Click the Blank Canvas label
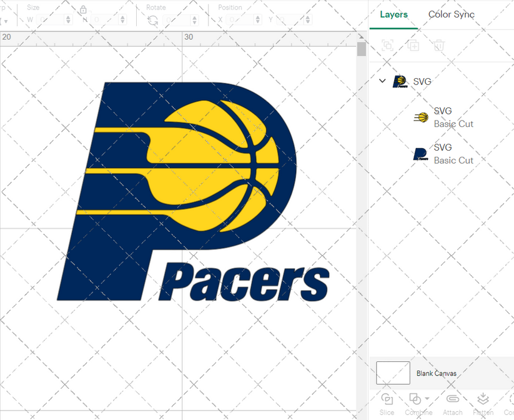This screenshot has height=420, width=514. (436, 373)
